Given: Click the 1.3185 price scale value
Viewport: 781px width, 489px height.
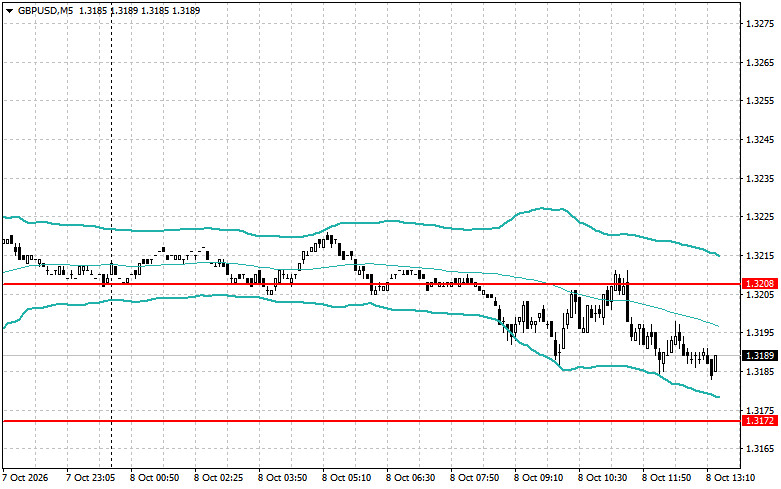Looking at the screenshot, I should click(760, 371).
